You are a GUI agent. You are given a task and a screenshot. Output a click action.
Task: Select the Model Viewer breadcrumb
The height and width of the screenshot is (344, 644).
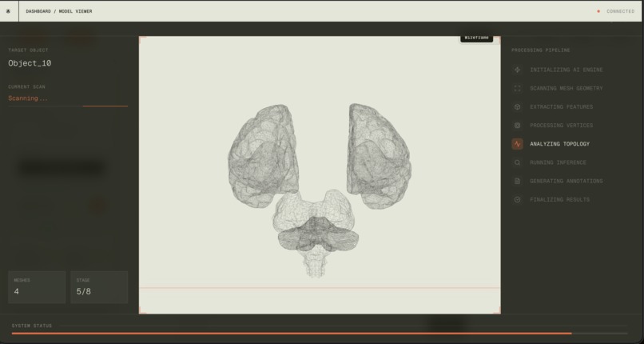[x=75, y=11]
